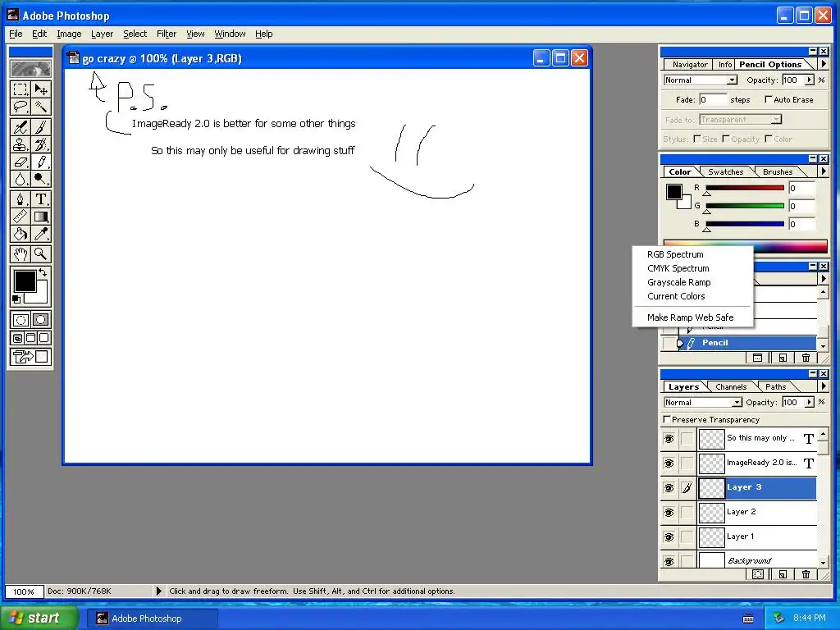Add layer mask icon in Layers palette
This screenshot has width=840, height=630.
coord(757,574)
